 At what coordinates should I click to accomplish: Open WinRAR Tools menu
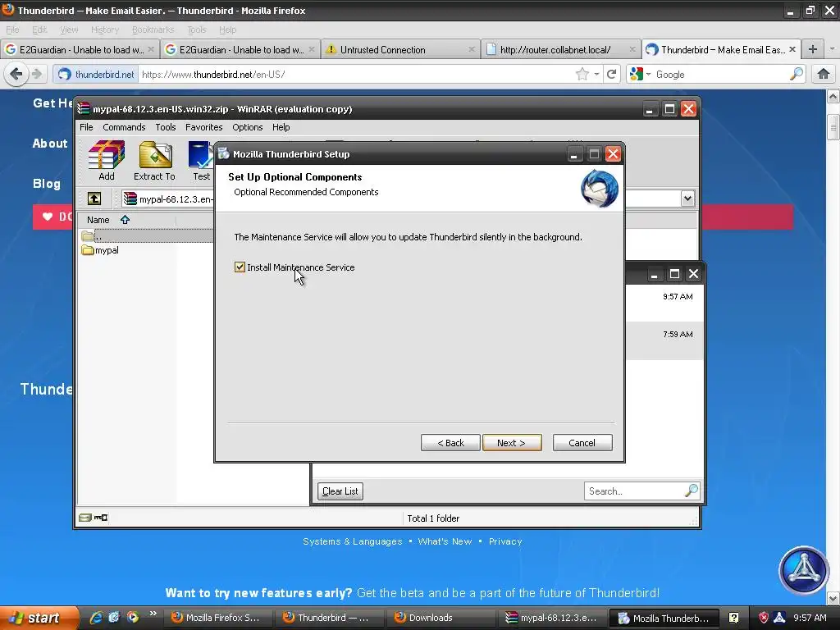[x=166, y=127]
